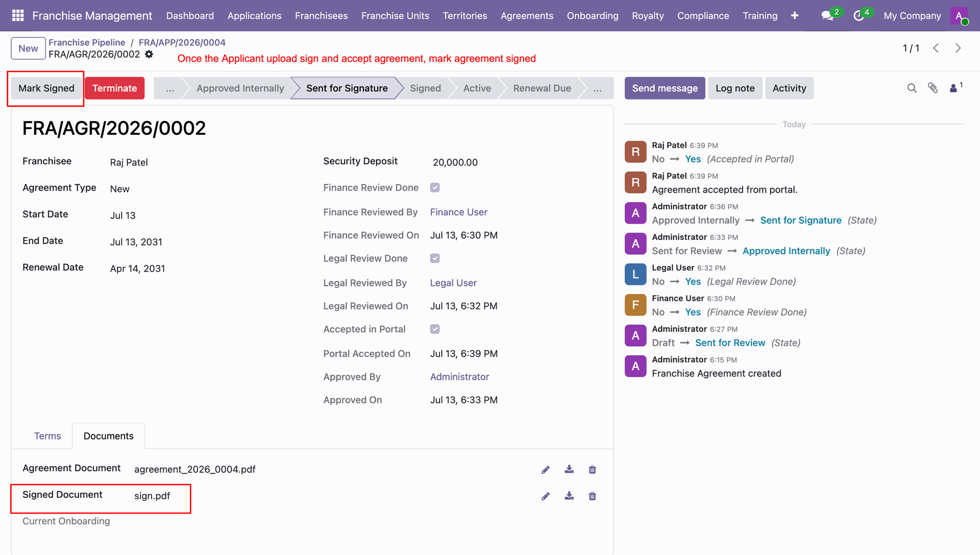Expand later stages via right ellipsis
980x555 pixels.
(598, 88)
